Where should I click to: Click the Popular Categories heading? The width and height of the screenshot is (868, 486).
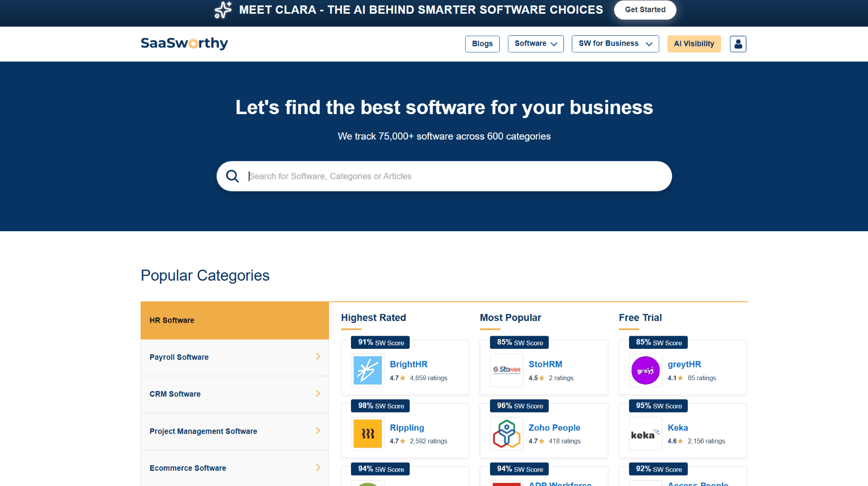(x=205, y=276)
